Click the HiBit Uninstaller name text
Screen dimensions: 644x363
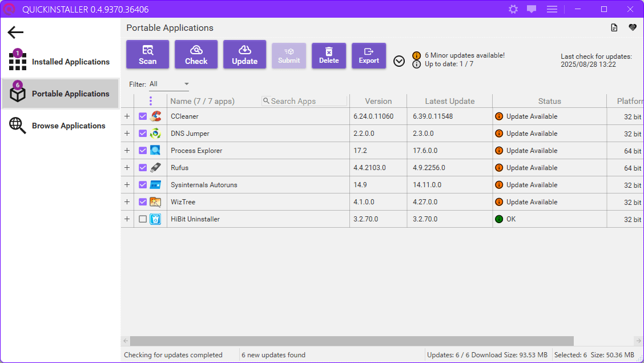[195, 219]
